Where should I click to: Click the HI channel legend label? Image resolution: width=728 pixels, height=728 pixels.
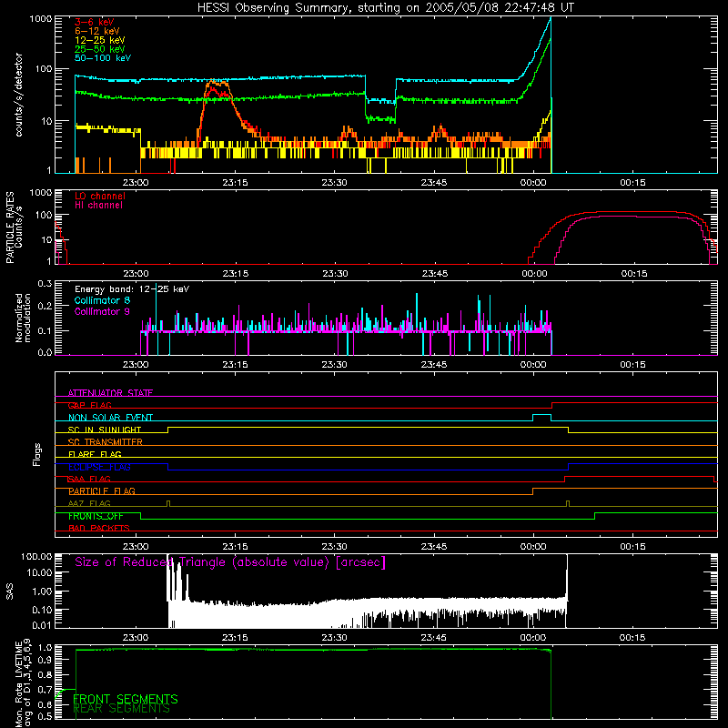pos(98,206)
